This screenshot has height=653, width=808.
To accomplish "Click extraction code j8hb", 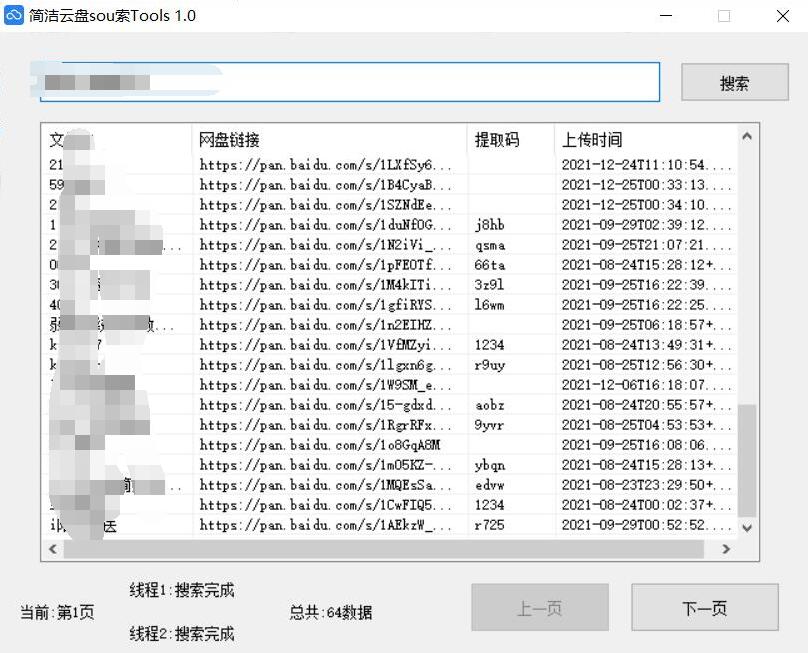I will click(x=490, y=225).
